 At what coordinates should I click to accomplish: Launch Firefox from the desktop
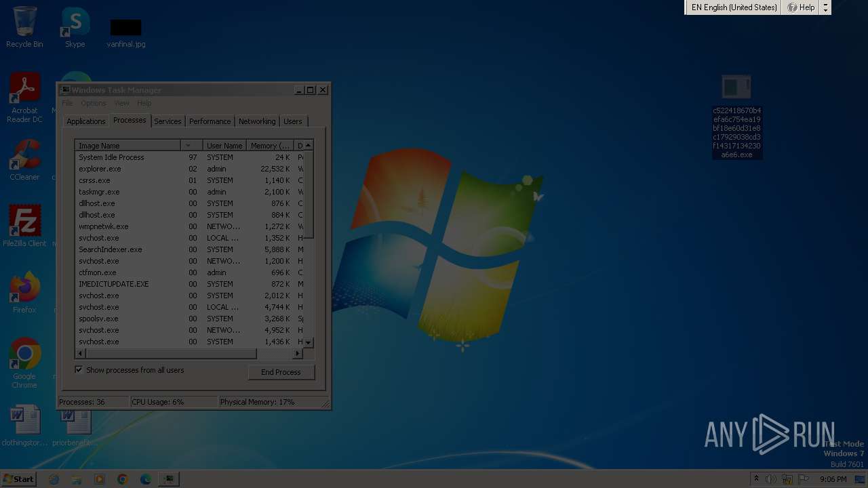(x=24, y=293)
